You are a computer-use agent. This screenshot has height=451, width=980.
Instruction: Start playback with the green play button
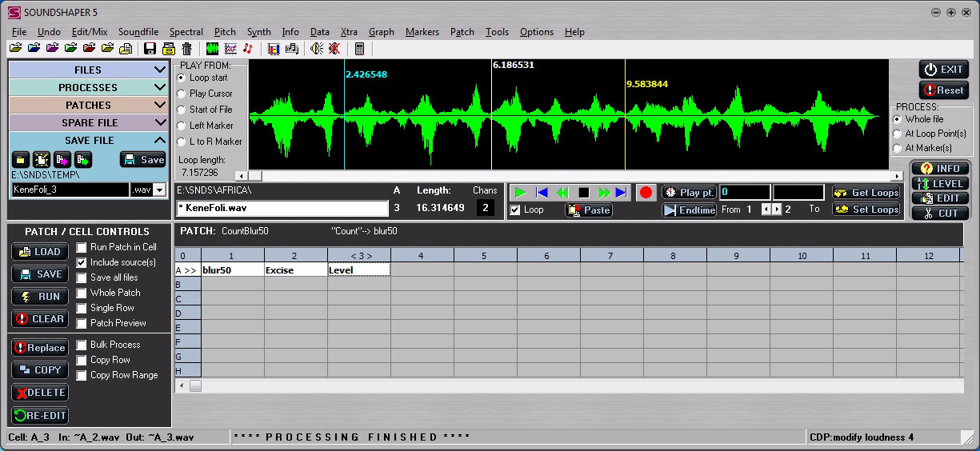521,192
